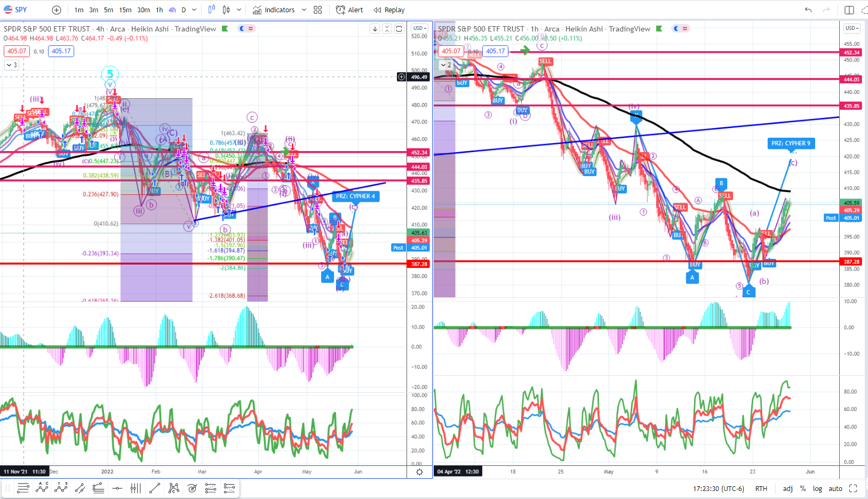Open the layout setup selector
The image size is (868, 499).
[849, 10]
